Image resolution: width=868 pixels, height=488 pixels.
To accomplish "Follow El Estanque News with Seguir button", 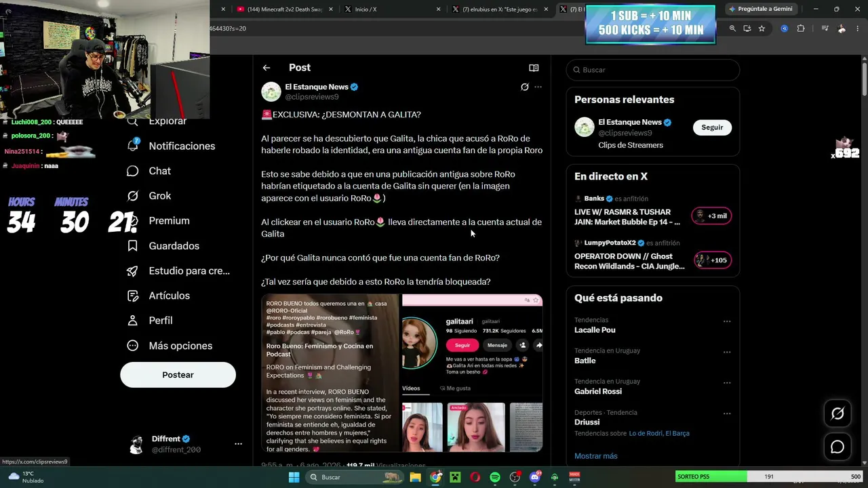I will click(712, 127).
